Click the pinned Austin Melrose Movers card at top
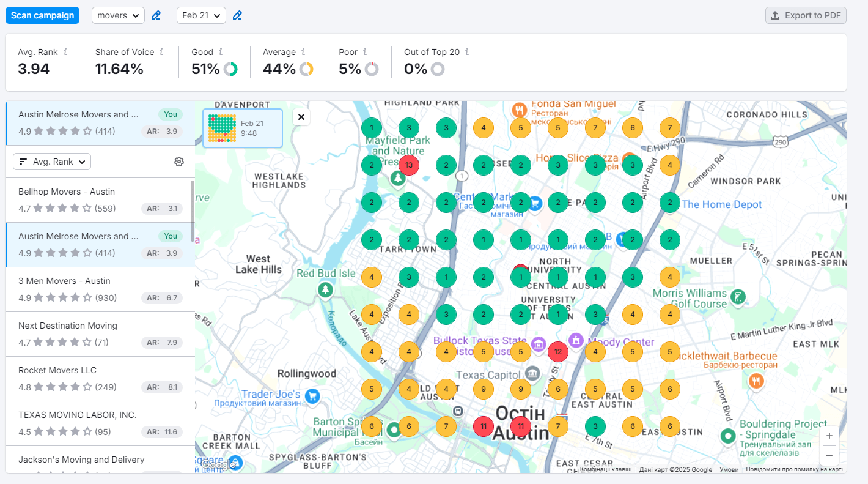 (x=100, y=123)
